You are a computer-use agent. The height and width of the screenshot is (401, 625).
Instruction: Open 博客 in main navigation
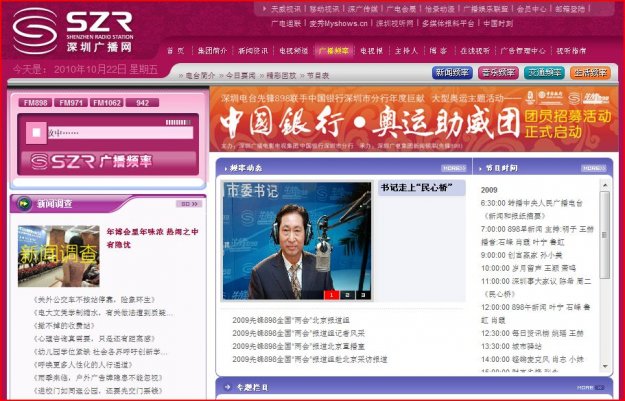pyautogui.click(x=438, y=51)
